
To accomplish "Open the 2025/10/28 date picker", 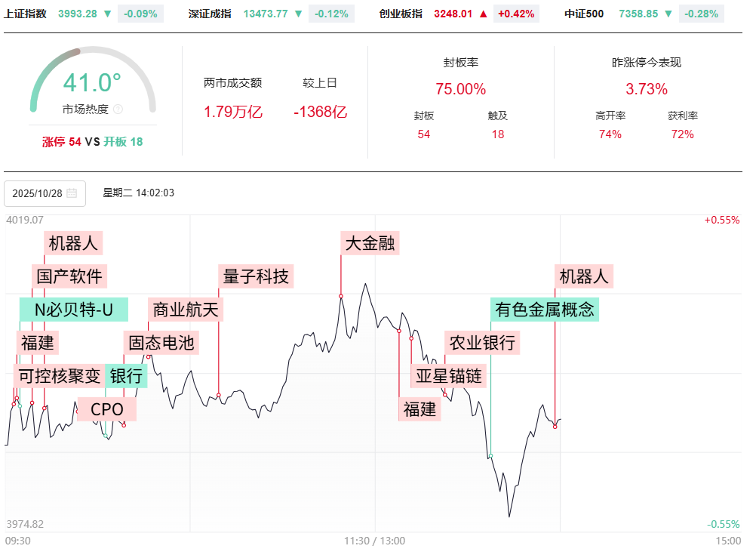I will click(x=45, y=193).
